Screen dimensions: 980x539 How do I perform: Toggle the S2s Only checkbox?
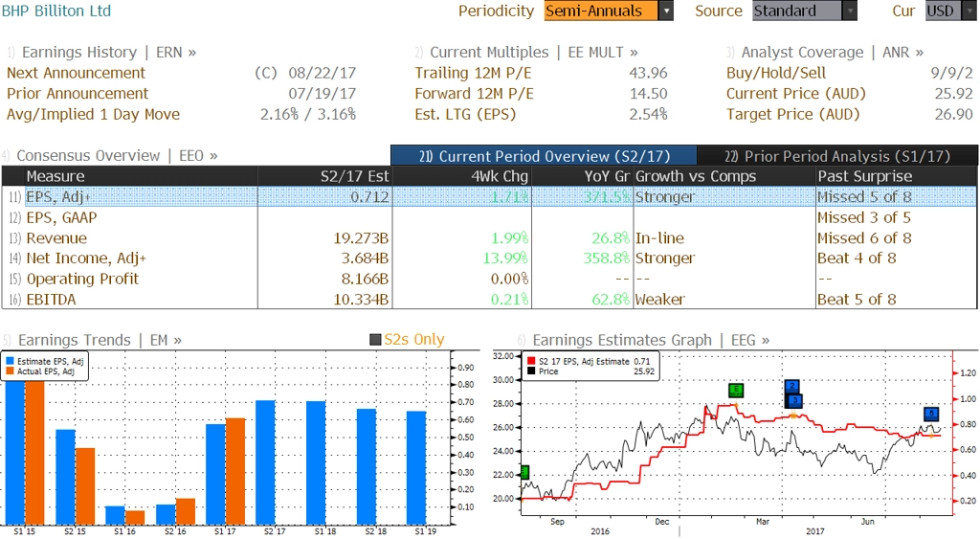pyautogui.click(x=375, y=340)
